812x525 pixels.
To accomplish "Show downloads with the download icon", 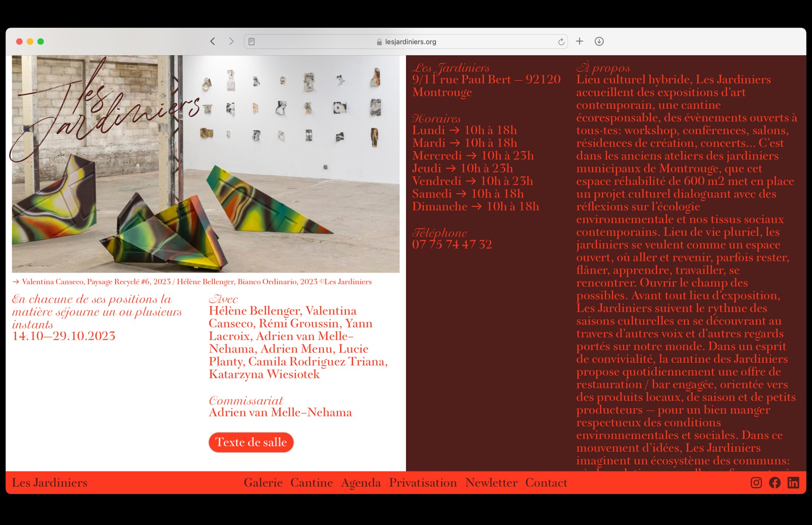I will (599, 41).
